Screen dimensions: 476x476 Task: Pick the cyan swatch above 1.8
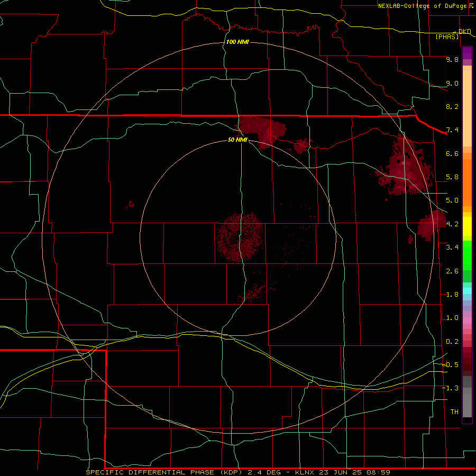tap(467, 291)
